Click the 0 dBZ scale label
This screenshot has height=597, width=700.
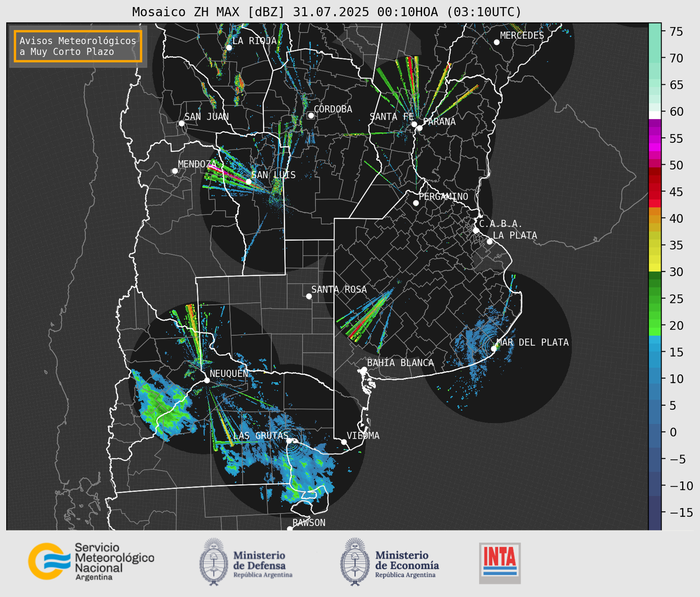coord(673,432)
